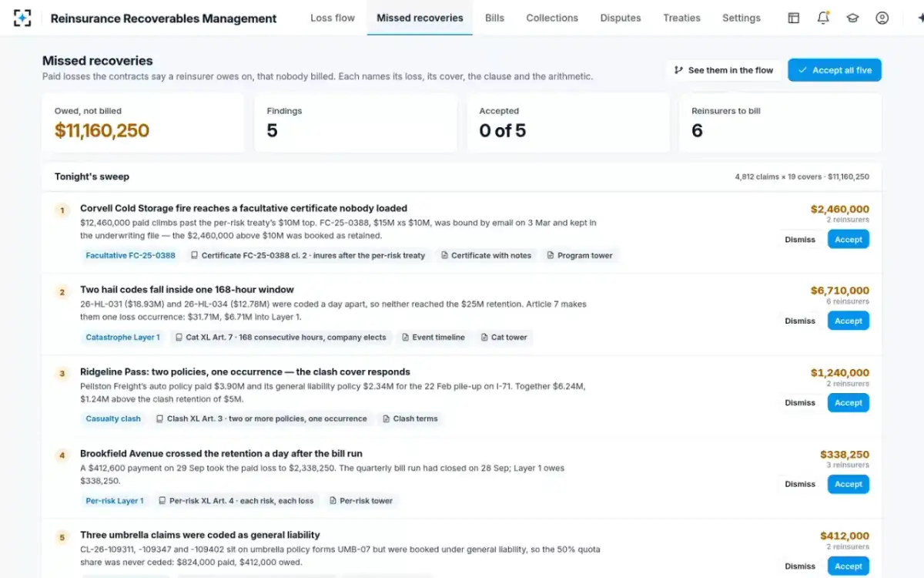The width and height of the screenshot is (924, 578).
Task: Accept the Brookfield Avenue finding
Action: [x=848, y=484]
